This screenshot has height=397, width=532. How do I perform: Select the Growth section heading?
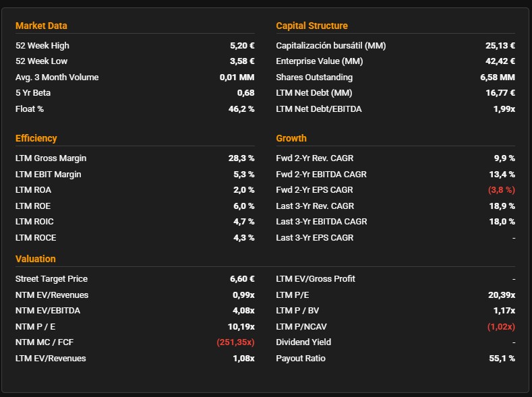pyautogui.click(x=291, y=138)
